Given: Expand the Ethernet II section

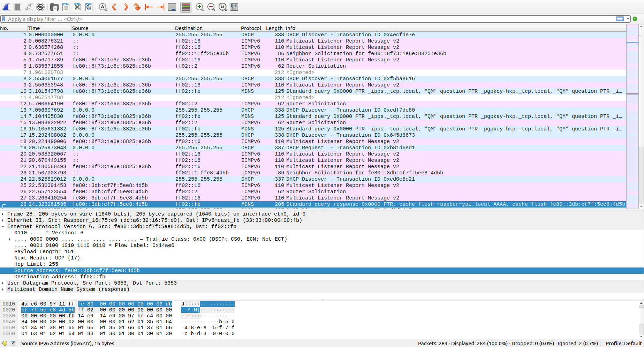Looking at the screenshot, I should pyautogui.click(x=3, y=220).
